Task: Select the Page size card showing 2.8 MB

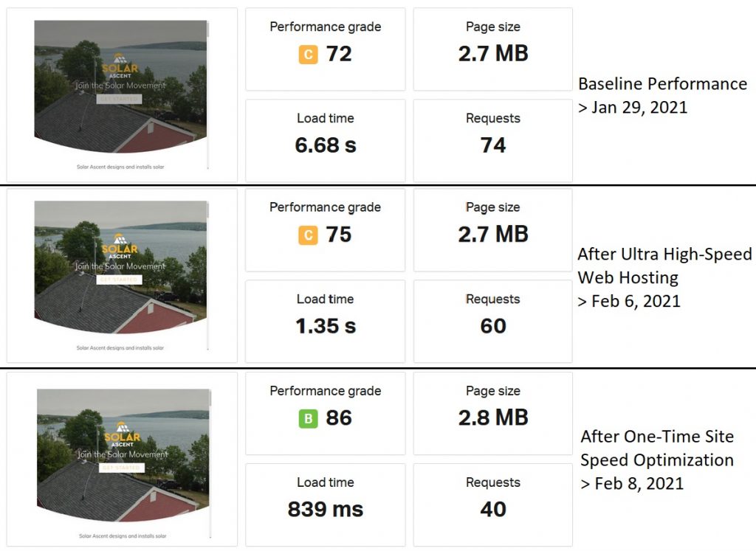Action: 492,413
